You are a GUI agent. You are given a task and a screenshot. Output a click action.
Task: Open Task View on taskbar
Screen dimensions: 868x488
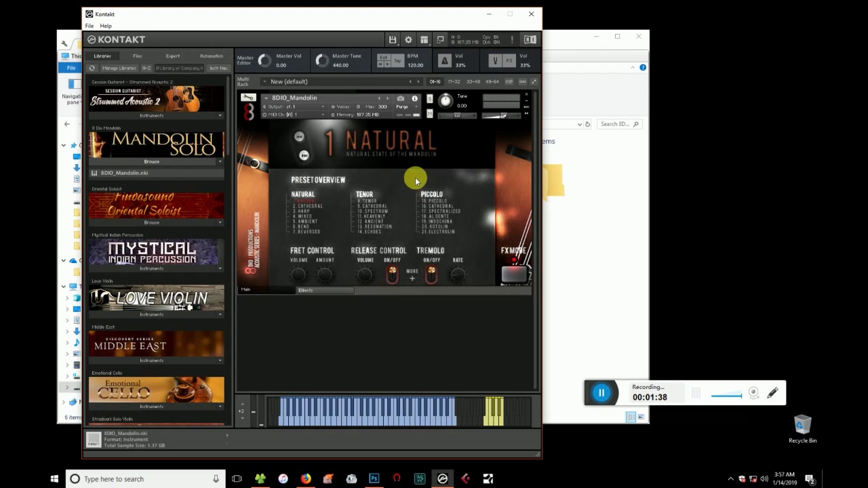(237, 479)
